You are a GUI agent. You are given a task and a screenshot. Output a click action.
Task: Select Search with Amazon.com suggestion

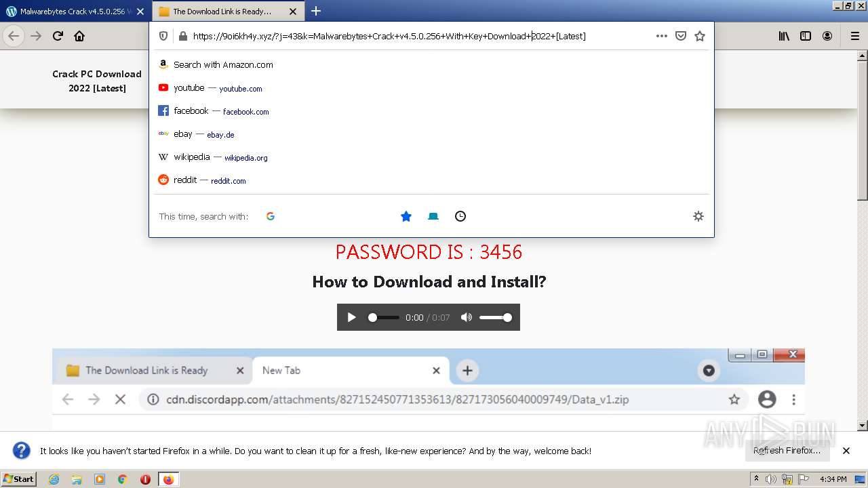tap(431, 64)
